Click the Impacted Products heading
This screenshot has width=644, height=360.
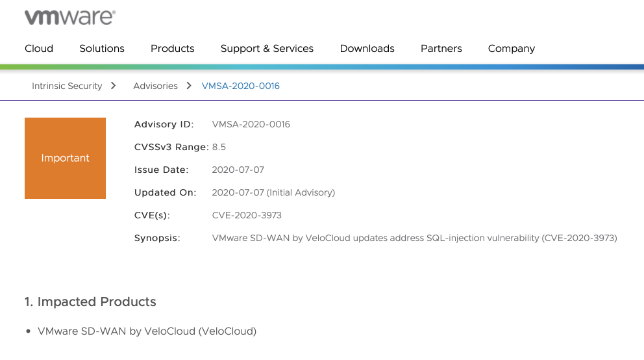pyautogui.click(x=90, y=302)
